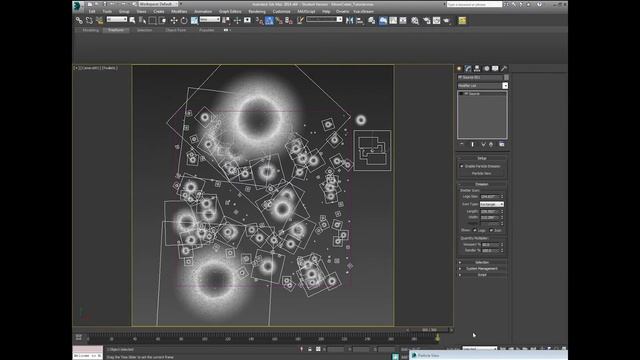Open the Tools menu

(x=107, y=11)
